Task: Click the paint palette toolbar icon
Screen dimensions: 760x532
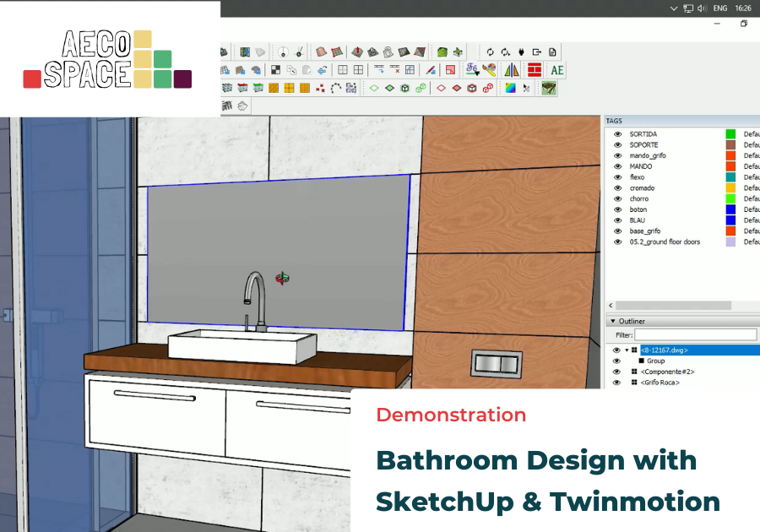Action: pos(489,70)
